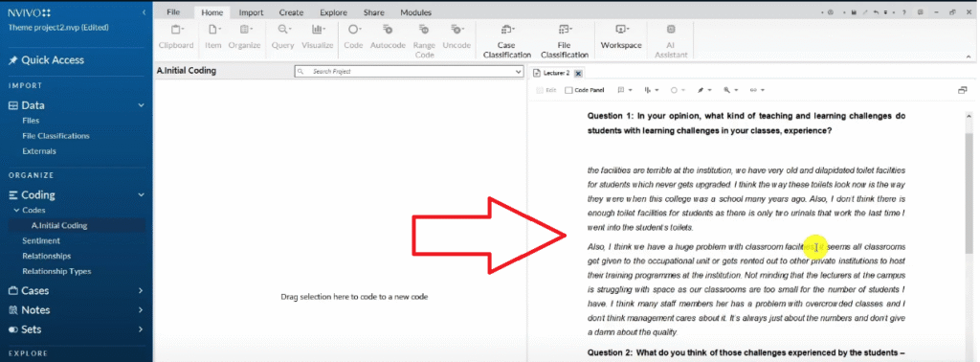
Task: Open the Search Project dropdown arrow
Action: click(x=518, y=72)
